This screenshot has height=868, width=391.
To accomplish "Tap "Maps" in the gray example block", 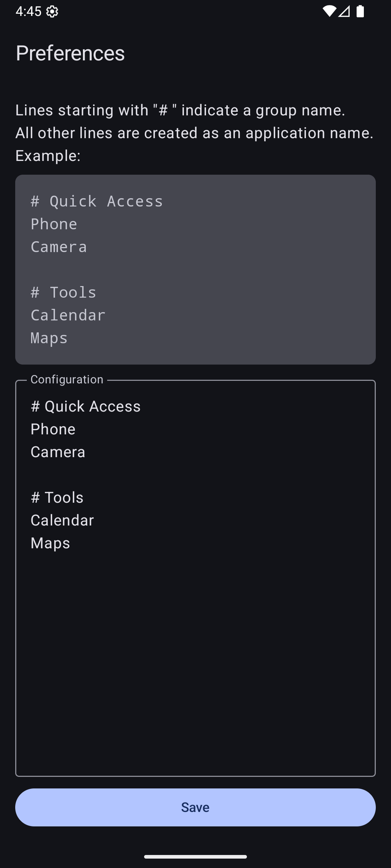I will 49,338.
